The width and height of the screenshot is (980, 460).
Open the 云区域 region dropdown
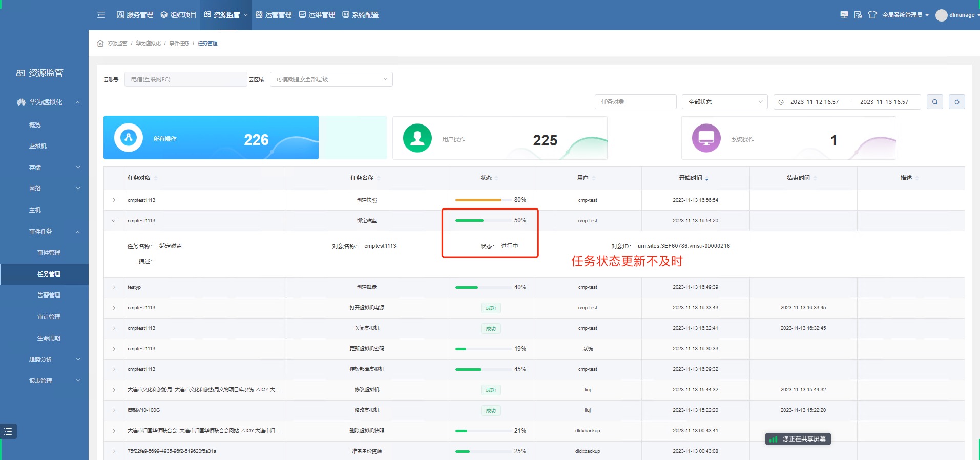(x=331, y=79)
